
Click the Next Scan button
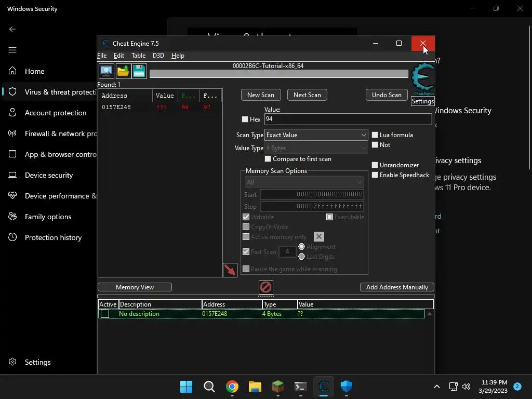307,95
